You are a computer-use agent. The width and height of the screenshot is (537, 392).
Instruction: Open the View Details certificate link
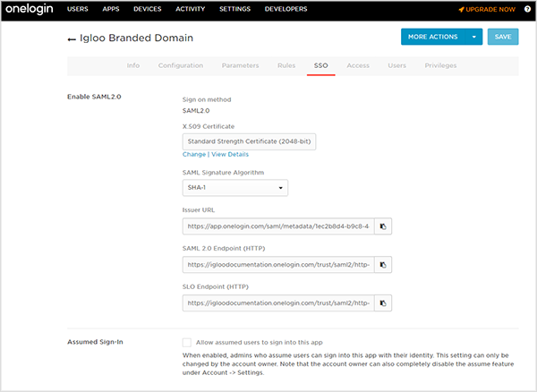[230, 155]
